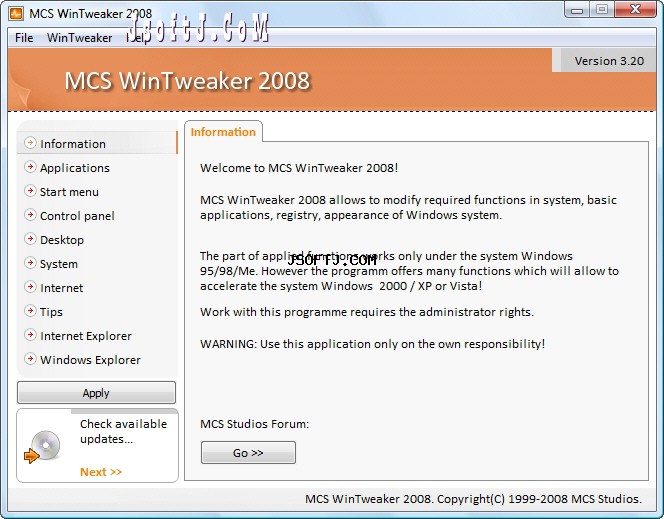Click the CD update icon

(42, 447)
